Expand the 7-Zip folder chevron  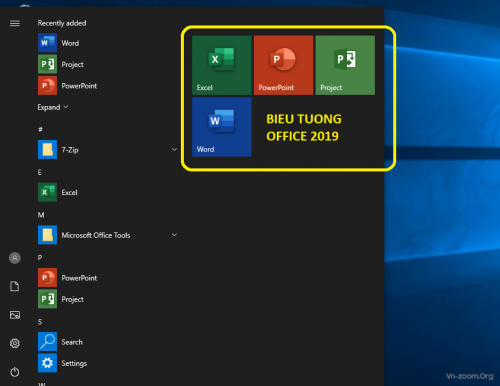pyautogui.click(x=174, y=149)
